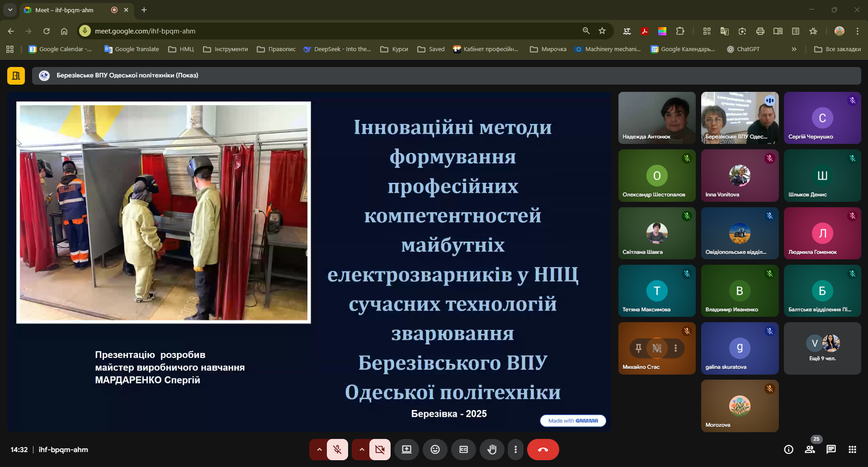This screenshot has height=467, width=868.
Task: Open the activities grid icon
Action: (852, 449)
